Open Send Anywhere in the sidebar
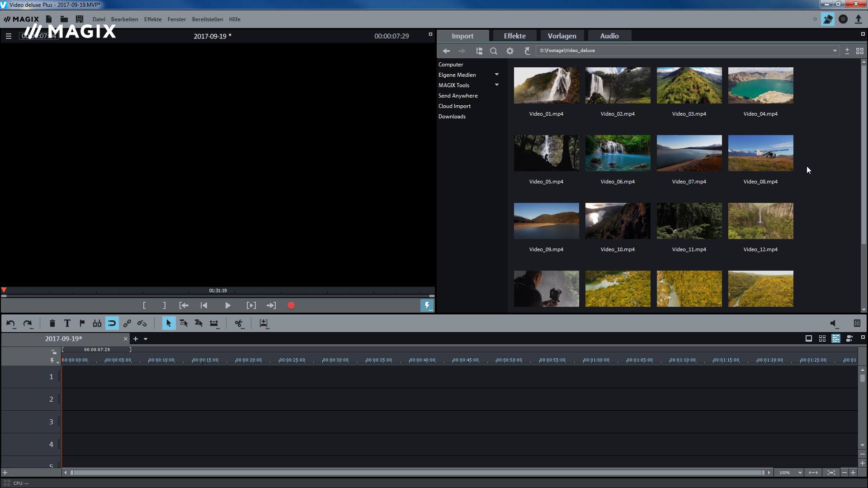The width and height of the screenshot is (868, 488). pos(458,96)
